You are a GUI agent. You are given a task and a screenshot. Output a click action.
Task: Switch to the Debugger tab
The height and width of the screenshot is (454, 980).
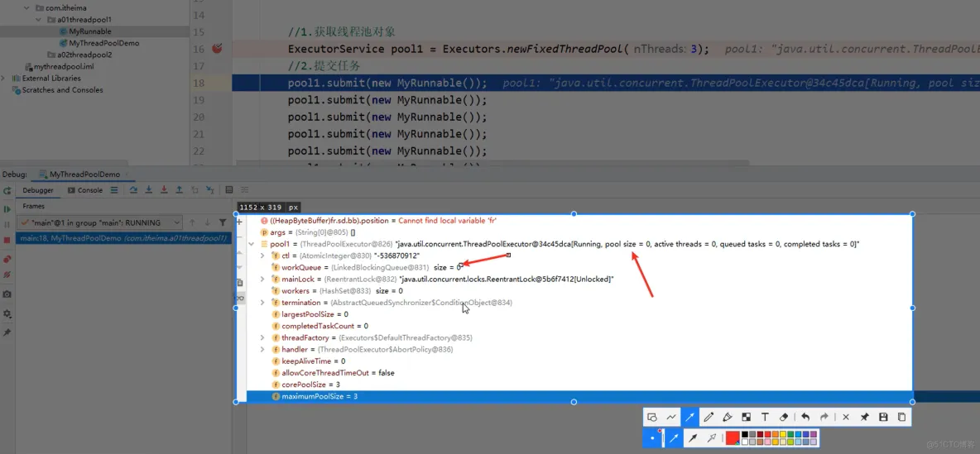[38, 190]
